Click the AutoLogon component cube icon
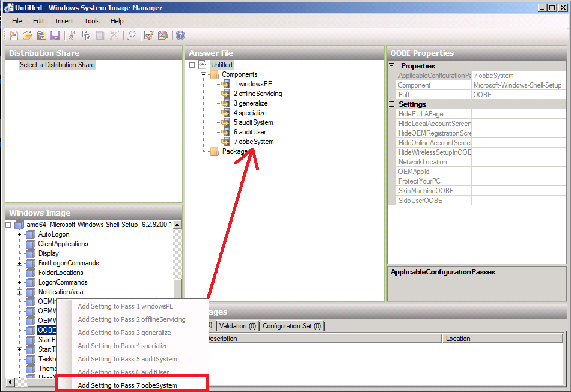571x392 pixels. [x=31, y=234]
